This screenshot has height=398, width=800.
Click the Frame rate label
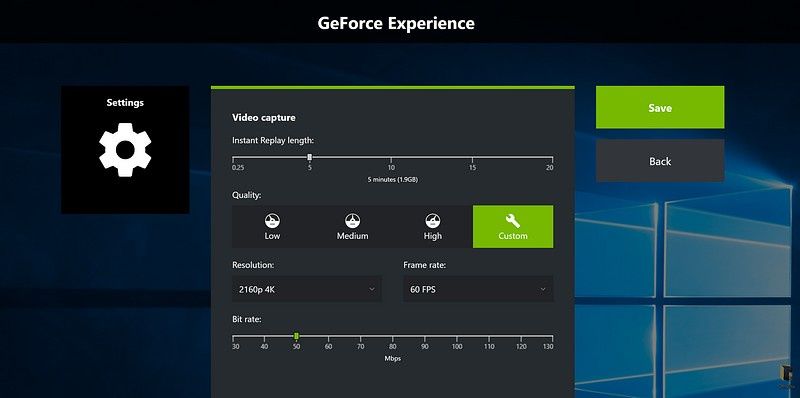pos(424,265)
